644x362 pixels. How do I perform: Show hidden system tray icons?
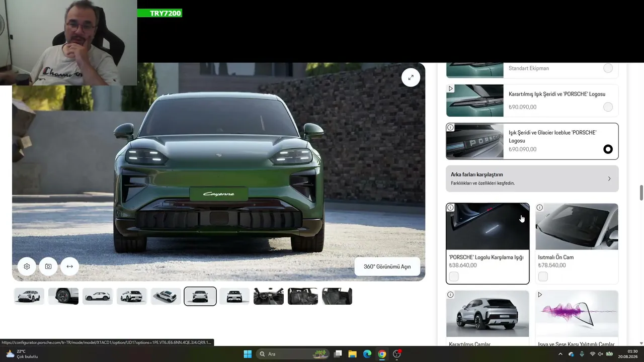(560, 354)
